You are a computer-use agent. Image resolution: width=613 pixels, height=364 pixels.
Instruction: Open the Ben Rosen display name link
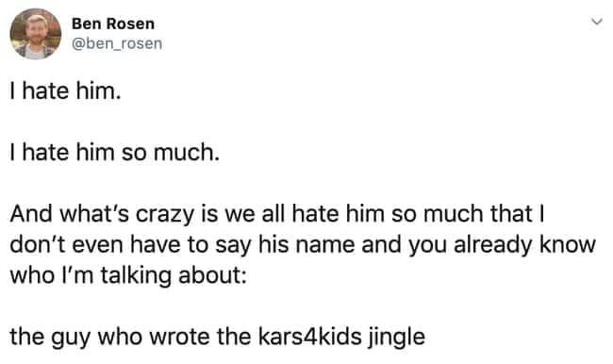pyautogui.click(x=113, y=24)
